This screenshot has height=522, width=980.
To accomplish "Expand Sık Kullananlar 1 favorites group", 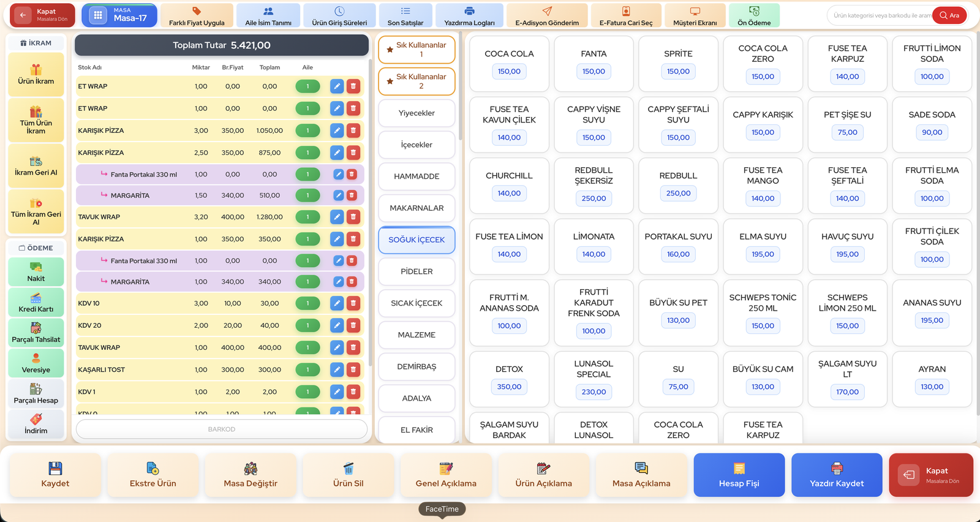I will 417,50.
